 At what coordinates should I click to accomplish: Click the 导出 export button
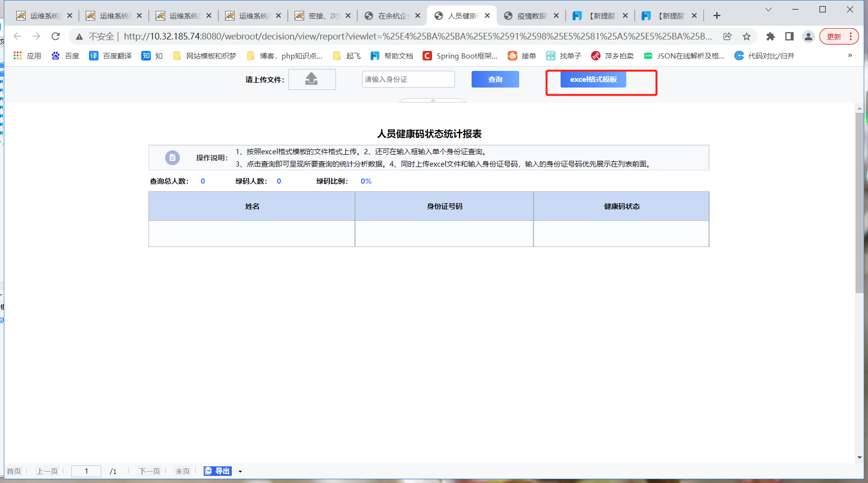[x=217, y=471]
